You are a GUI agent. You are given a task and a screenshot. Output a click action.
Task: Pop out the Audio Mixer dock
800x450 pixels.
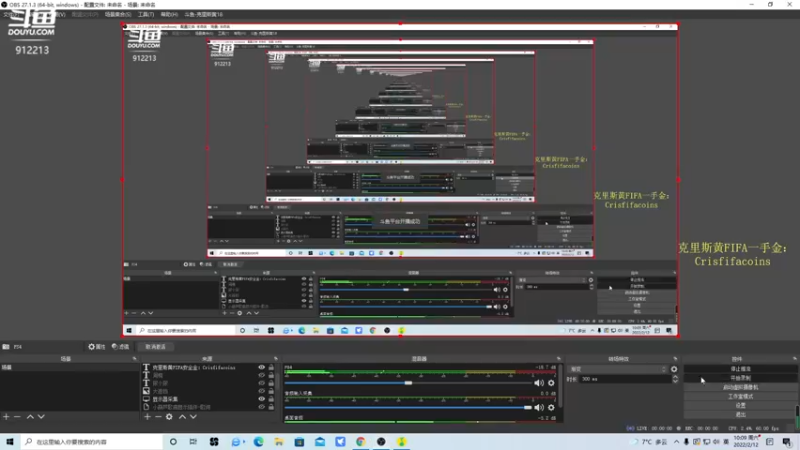point(559,359)
